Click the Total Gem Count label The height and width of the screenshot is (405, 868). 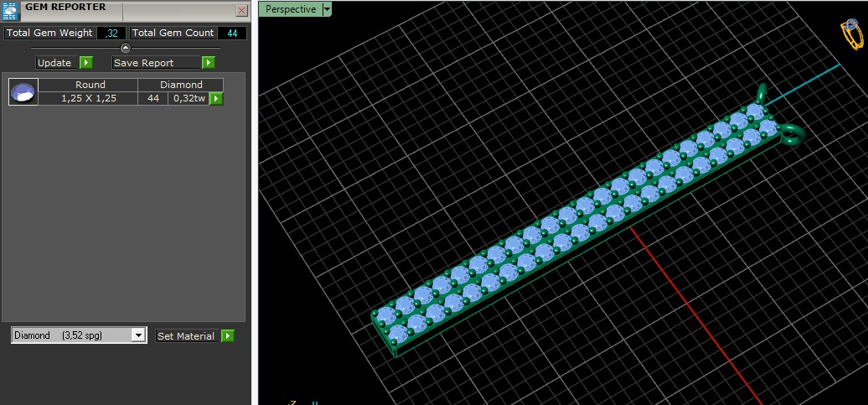tap(173, 34)
